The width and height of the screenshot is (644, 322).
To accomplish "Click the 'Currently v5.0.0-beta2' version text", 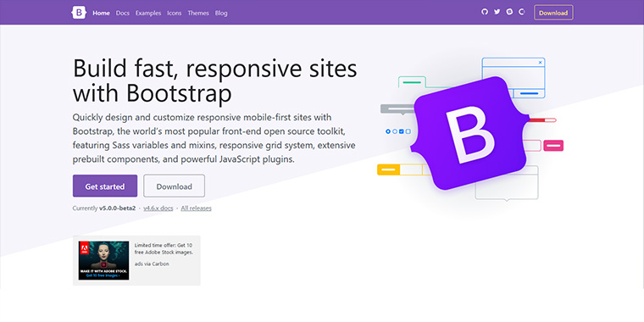I will (x=104, y=208).
